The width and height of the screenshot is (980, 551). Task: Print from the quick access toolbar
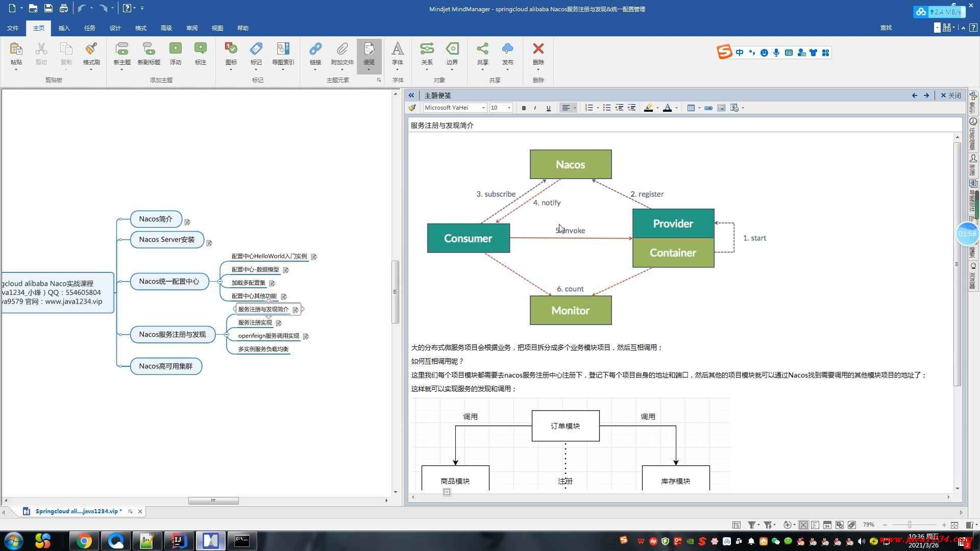coord(63,8)
